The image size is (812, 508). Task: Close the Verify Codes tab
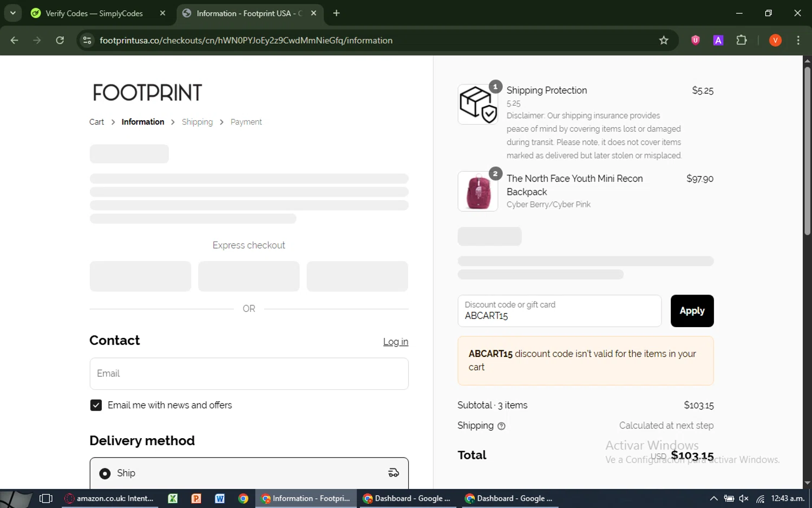pyautogui.click(x=162, y=14)
